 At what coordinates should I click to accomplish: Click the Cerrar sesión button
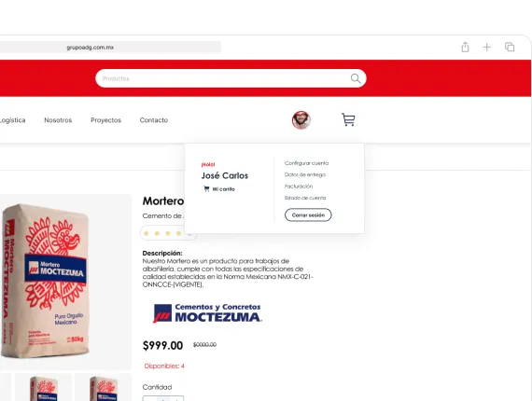[x=308, y=214]
